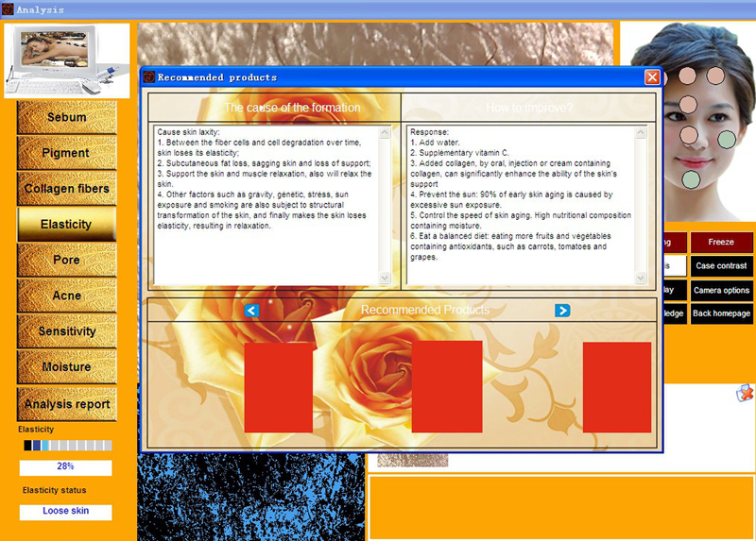Click the Case contrast button
Viewport: 756px width, 541px height.
point(722,266)
